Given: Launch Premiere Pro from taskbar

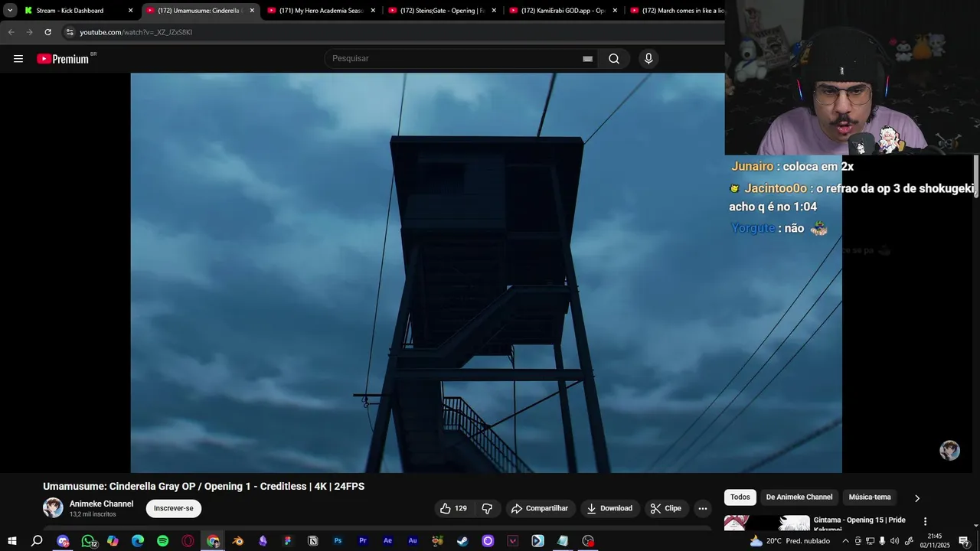Looking at the screenshot, I should [x=363, y=541].
